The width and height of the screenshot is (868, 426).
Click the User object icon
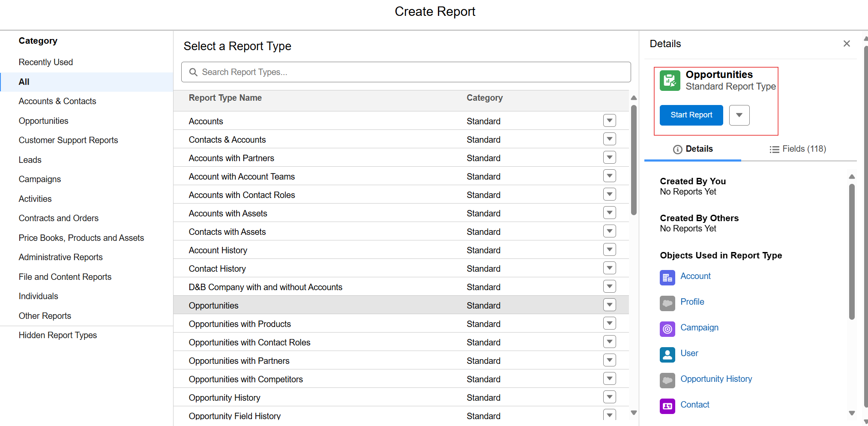[667, 355]
